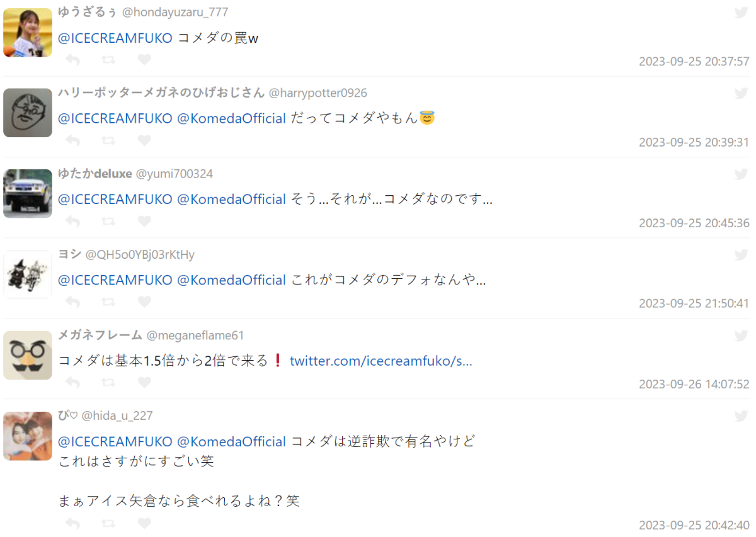756x537 pixels.
Task: Like the tweet by hida_u_227
Action: (144, 523)
